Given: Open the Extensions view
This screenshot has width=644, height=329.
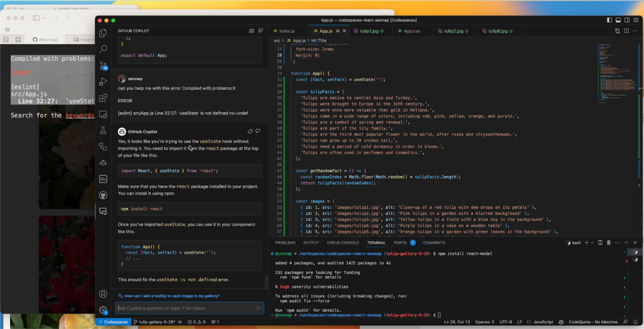Looking at the screenshot, I should click(103, 98).
